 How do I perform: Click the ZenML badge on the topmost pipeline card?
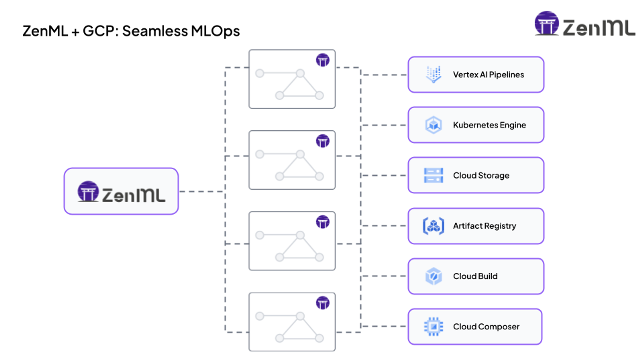(323, 60)
